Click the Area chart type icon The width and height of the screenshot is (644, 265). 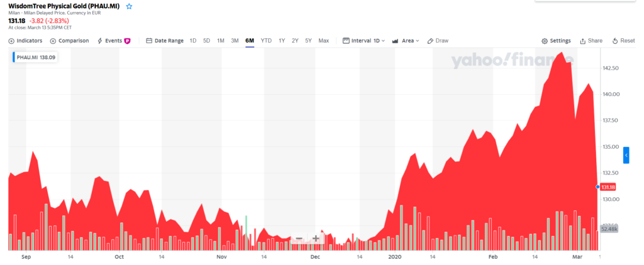[x=396, y=41]
